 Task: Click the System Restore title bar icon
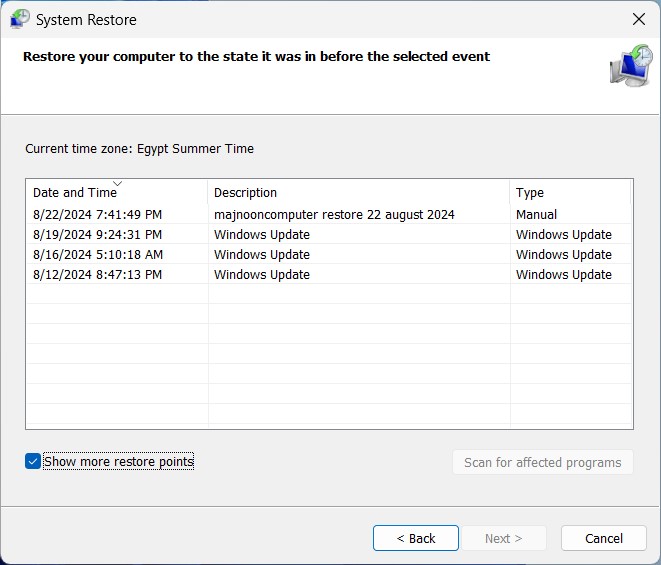pos(18,19)
